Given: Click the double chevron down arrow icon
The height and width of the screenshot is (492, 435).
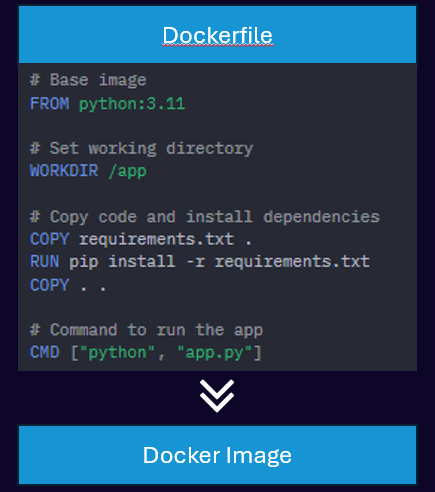Looking at the screenshot, I should point(217,396).
